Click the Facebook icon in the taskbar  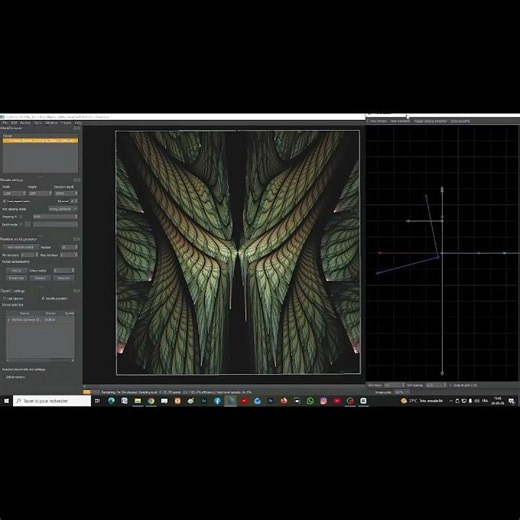click(x=217, y=401)
